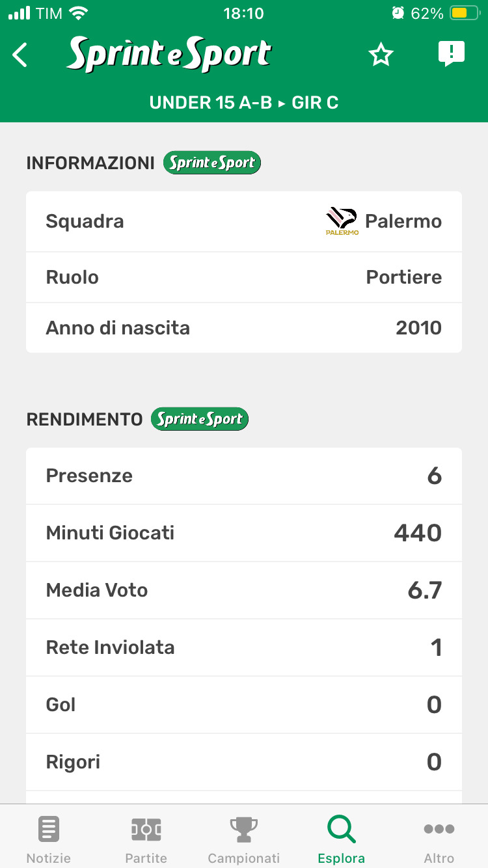Tap the Palermo club crest icon

coord(342,221)
